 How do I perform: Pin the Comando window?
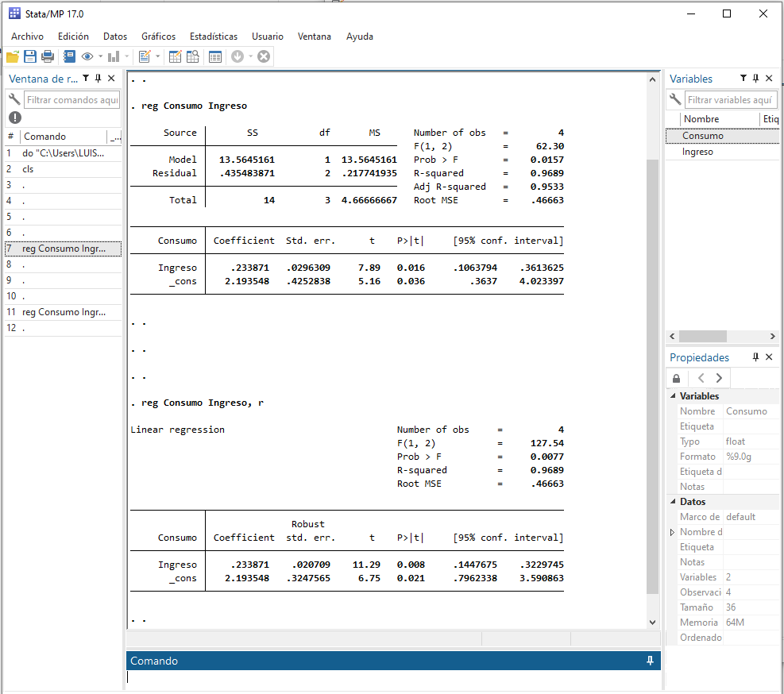coord(650,661)
